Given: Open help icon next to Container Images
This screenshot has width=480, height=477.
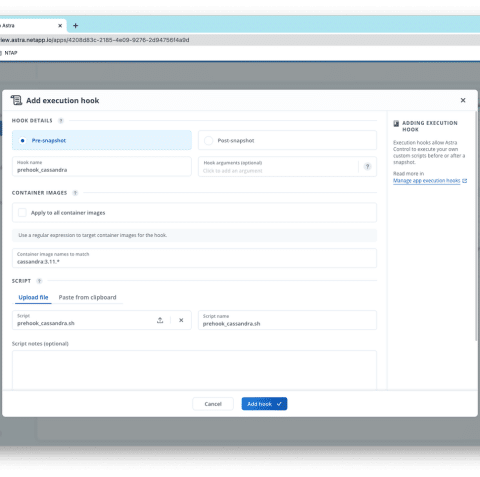Looking at the screenshot, I should (x=75, y=193).
